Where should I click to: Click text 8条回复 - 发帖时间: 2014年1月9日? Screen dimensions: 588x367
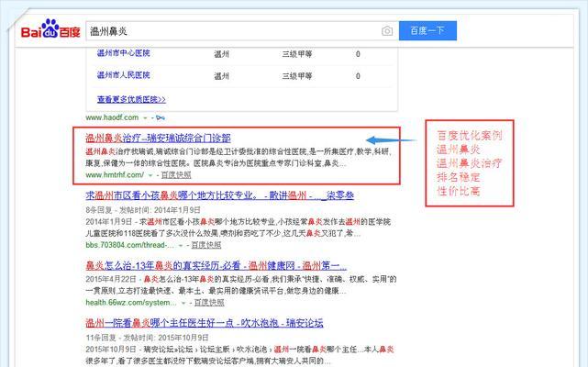coord(143,210)
